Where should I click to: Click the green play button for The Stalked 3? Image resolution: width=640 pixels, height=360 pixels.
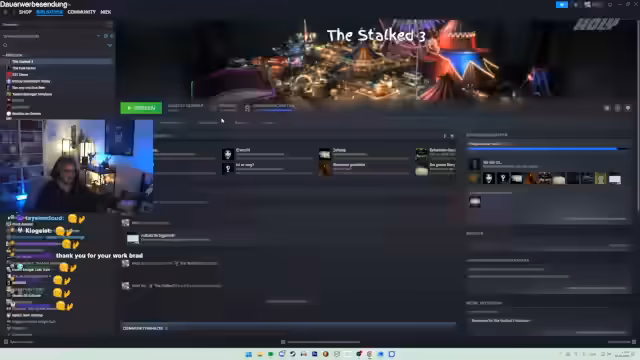coord(141,108)
